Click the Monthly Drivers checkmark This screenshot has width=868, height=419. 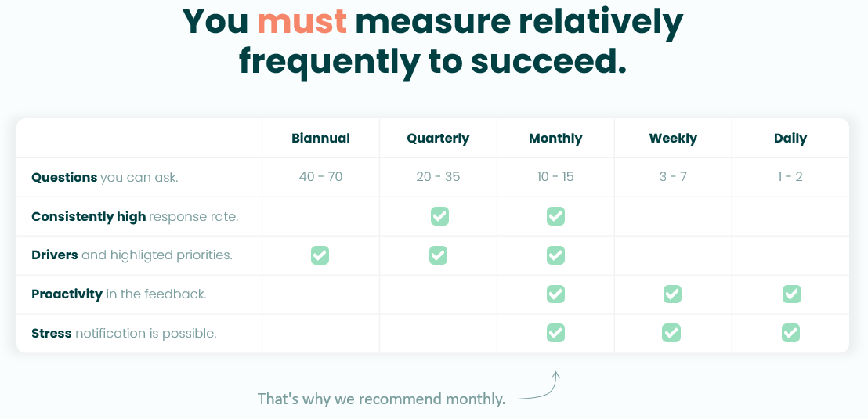click(x=555, y=255)
